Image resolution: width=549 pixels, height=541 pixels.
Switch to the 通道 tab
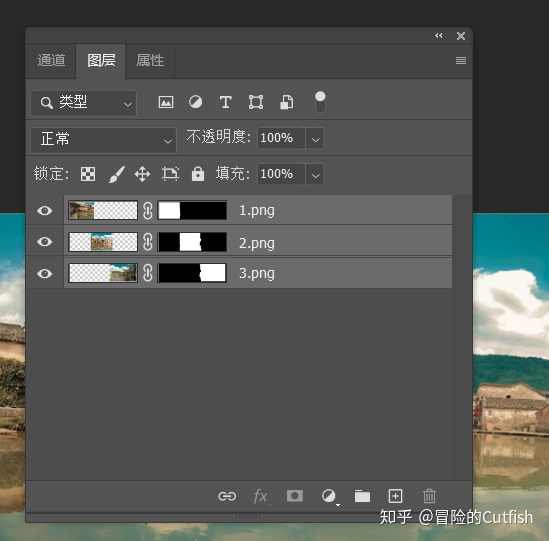pos(51,60)
